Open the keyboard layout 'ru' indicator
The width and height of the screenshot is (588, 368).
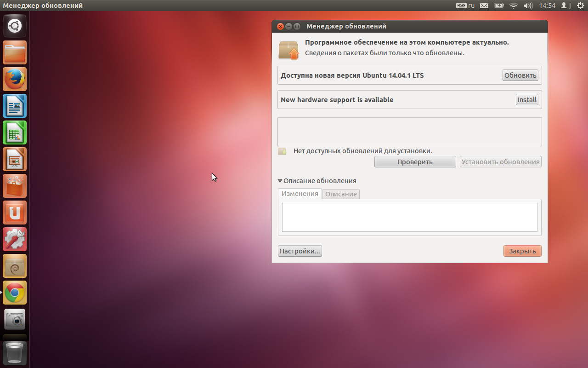[x=465, y=6]
